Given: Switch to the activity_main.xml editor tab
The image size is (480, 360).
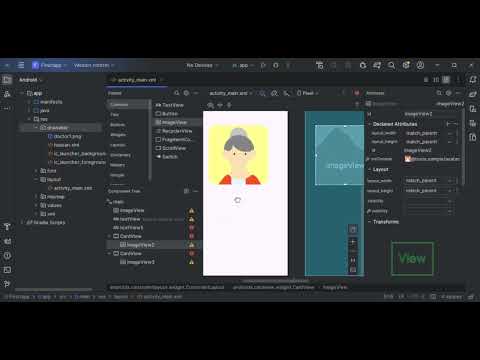Looking at the screenshot, I should [x=137, y=80].
